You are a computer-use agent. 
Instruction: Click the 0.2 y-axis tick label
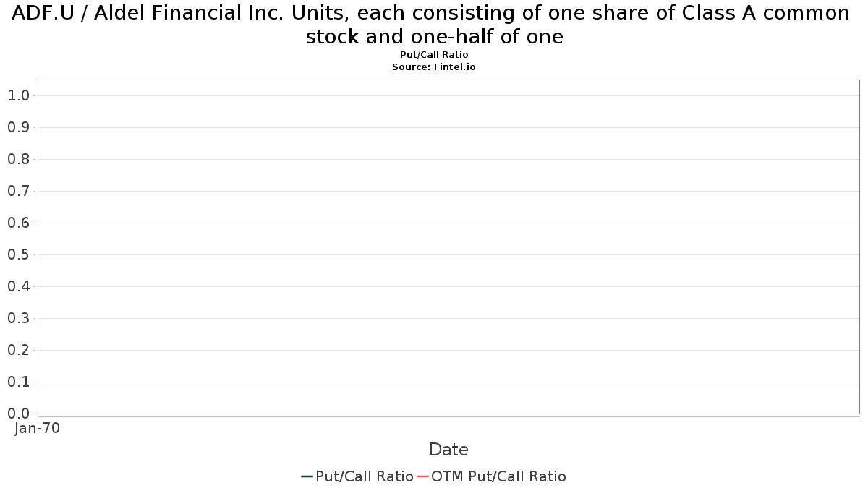18,350
